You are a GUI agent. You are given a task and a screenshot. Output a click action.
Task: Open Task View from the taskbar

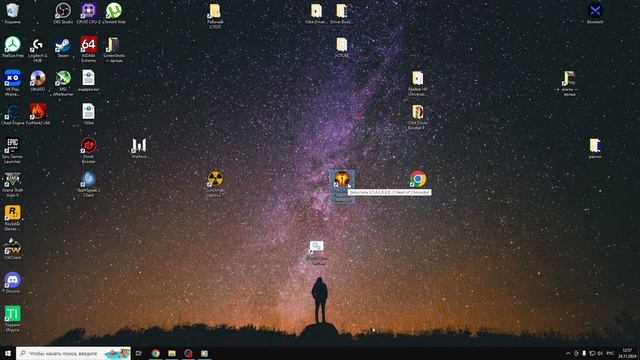point(139,353)
